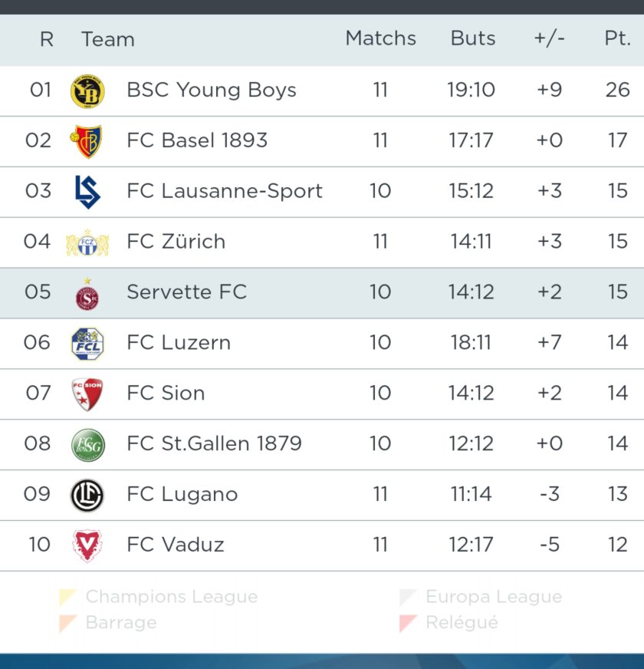Open the BSC Young Boys team name

click(x=211, y=90)
